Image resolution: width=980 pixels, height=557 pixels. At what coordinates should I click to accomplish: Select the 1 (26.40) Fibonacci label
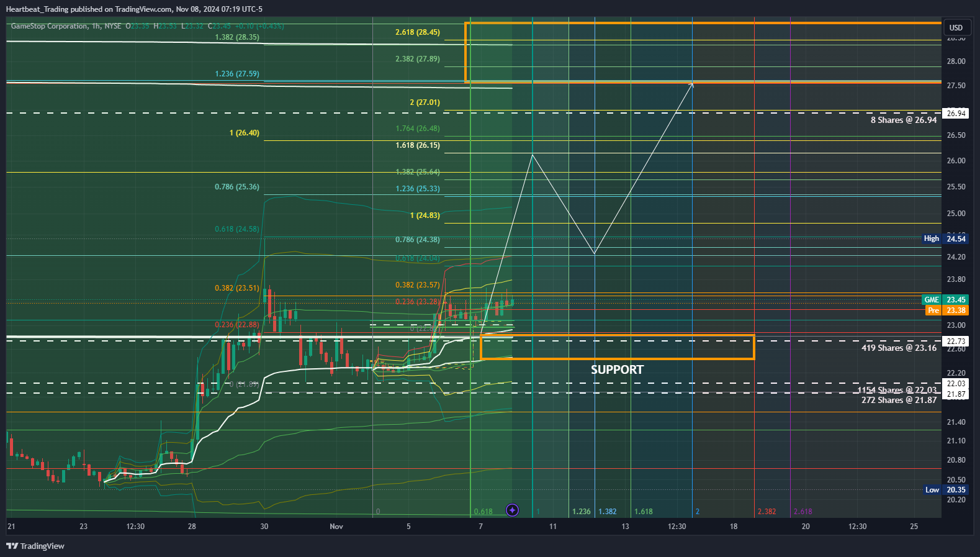tap(245, 133)
